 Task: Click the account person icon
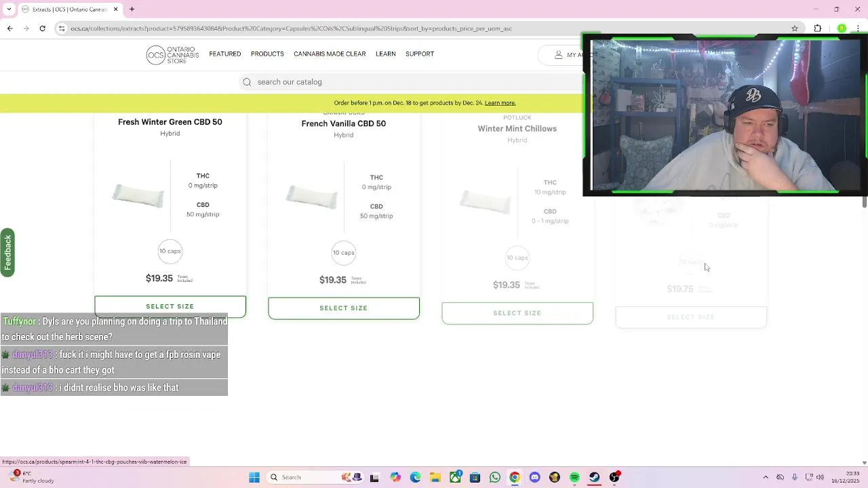click(x=559, y=55)
